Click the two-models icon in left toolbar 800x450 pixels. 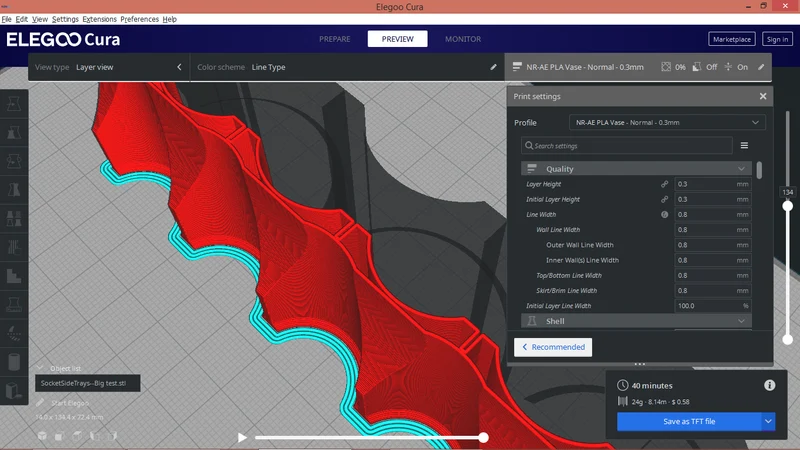click(x=14, y=219)
